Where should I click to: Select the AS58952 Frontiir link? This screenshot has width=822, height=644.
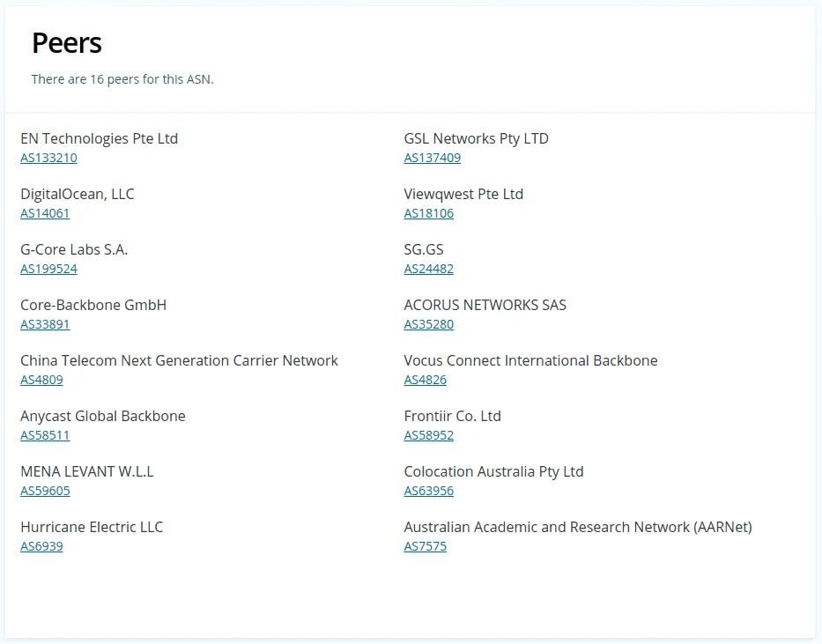coord(428,435)
